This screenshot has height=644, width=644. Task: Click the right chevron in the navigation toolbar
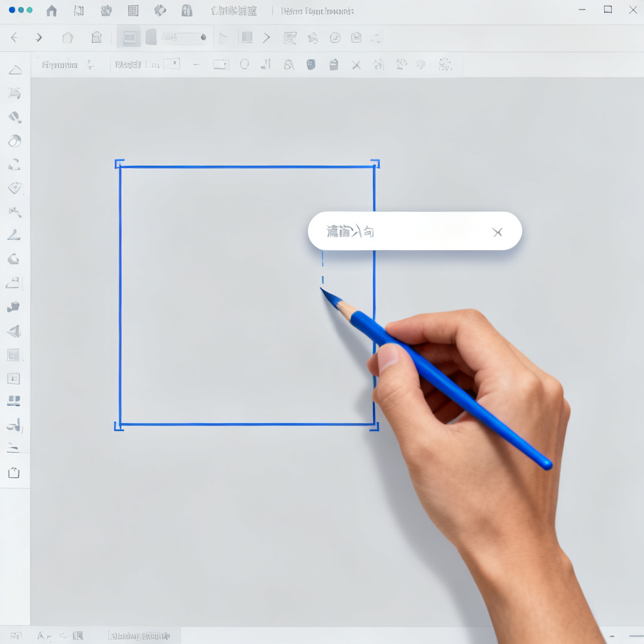[x=267, y=38]
